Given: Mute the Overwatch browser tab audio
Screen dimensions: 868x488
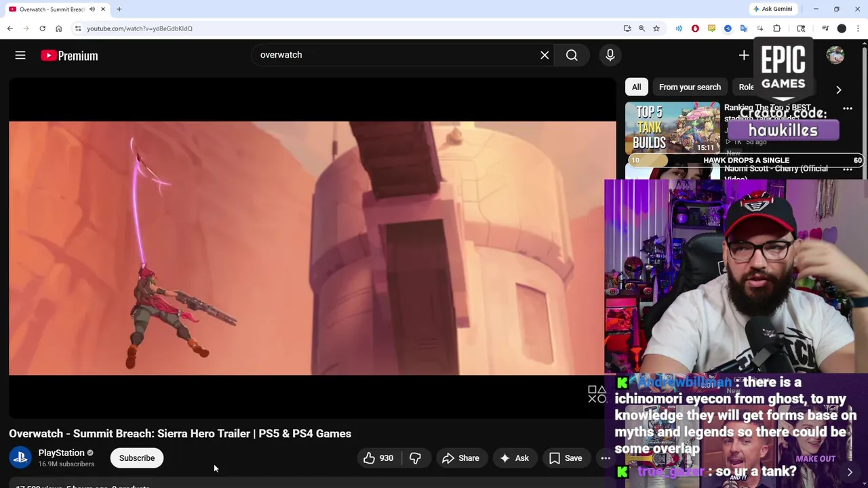Looking at the screenshot, I should coord(92,9).
